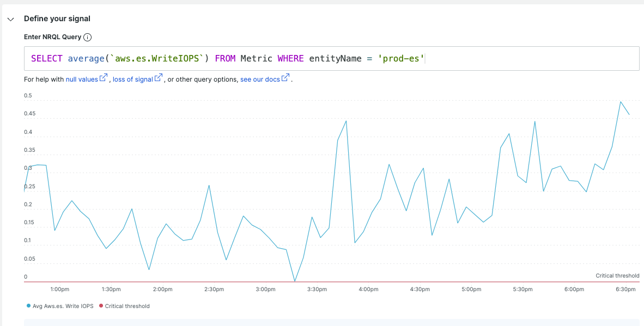644x326 pixels.
Task: Click the 4:00pm x-axis label
Action: pos(368,289)
